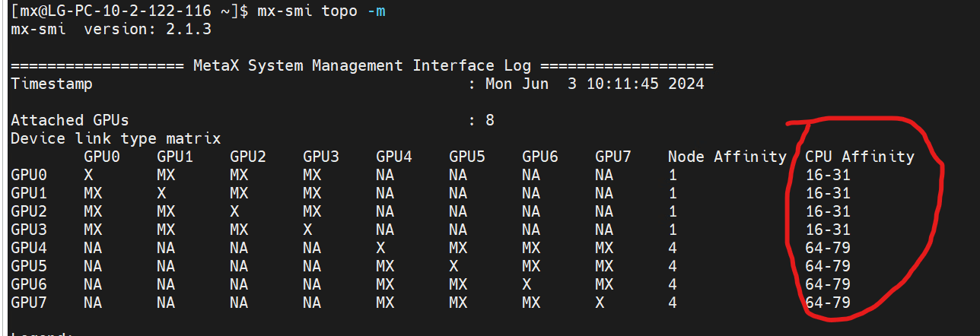Click the GPU5 row label

[x=29, y=266]
